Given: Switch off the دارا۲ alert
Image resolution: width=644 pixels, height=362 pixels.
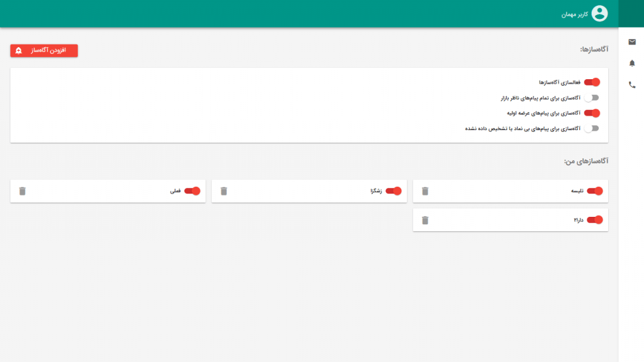Looking at the screenshot, I should tap(594, 220).
